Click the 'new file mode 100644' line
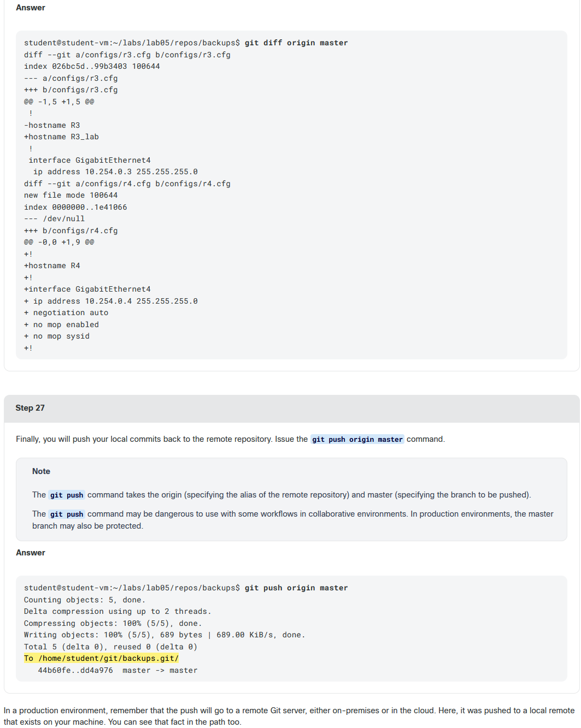Viewport: 581px width, 728px height. [71, 196]
